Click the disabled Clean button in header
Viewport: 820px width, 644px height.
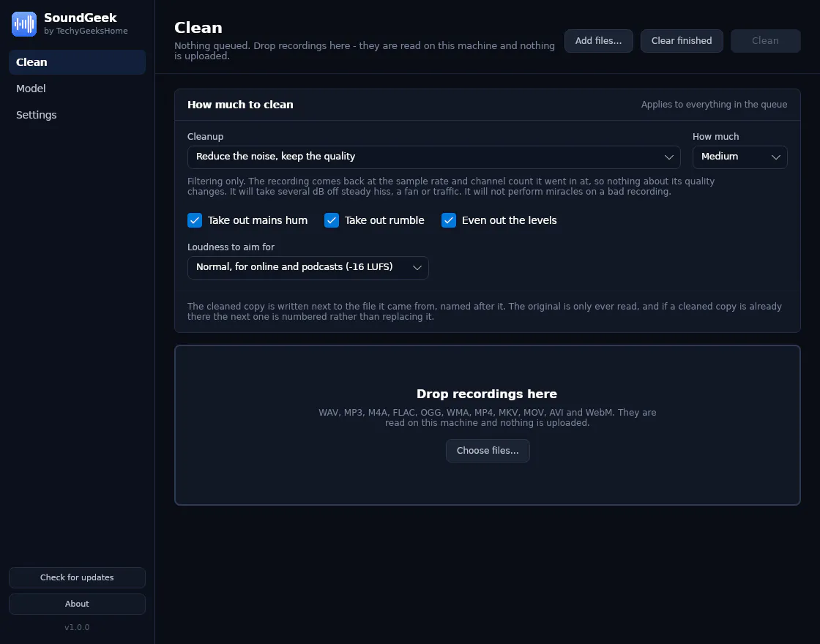click(765, 41)
